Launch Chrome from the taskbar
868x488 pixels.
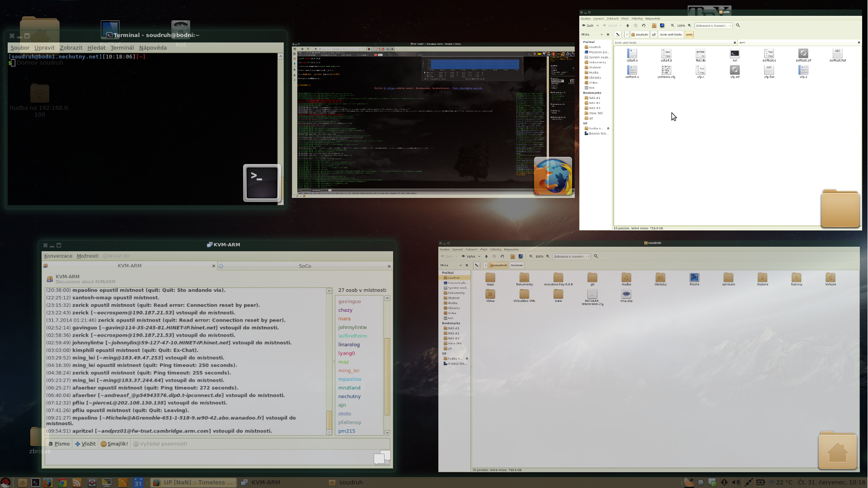62,482
